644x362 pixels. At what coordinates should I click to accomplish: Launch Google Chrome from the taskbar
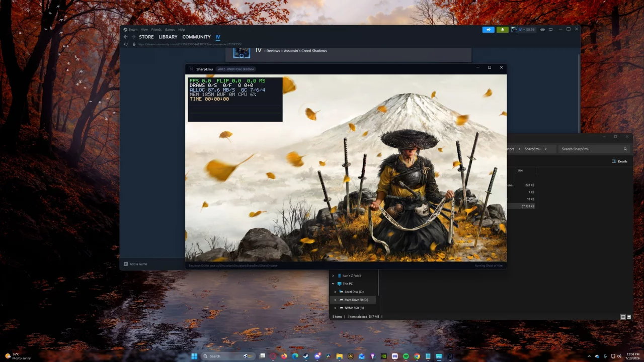pos(417,356)
